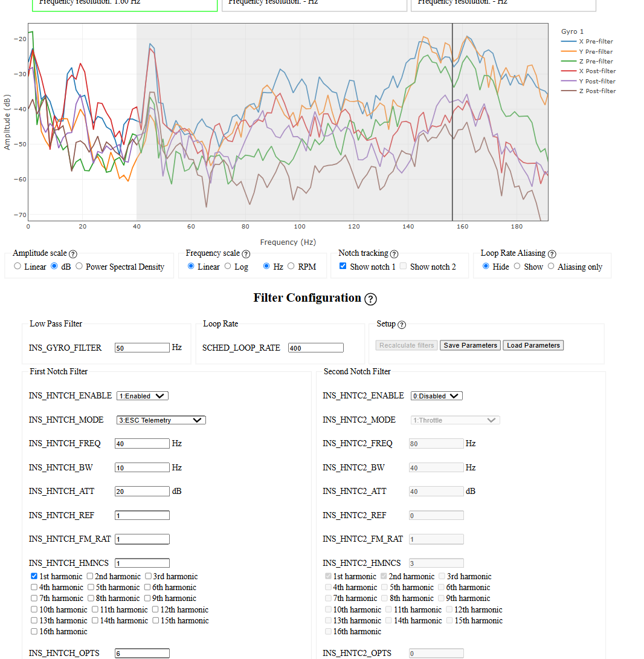Click INS_HNTCH_BW input field

click(142, 467)
